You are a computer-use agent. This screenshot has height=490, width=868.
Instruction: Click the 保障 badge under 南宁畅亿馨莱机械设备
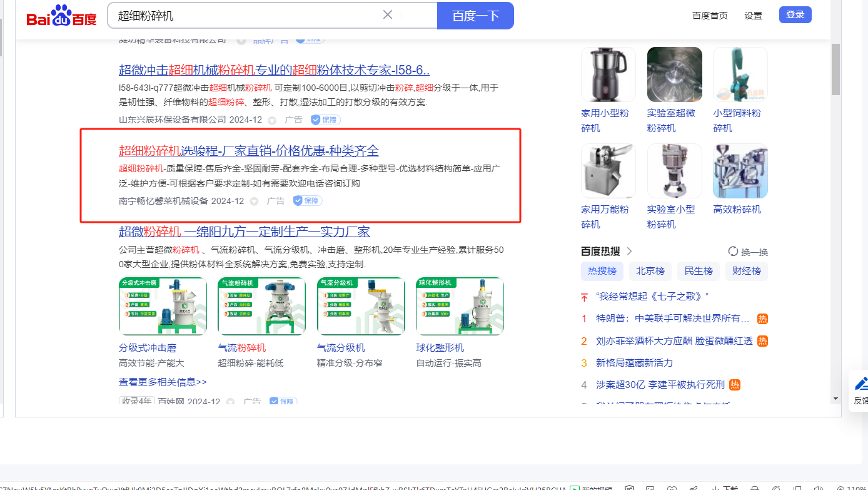[x=308, y=201]
